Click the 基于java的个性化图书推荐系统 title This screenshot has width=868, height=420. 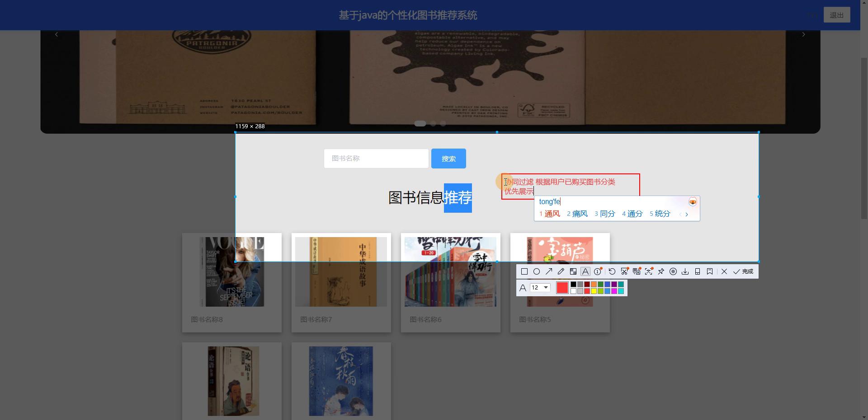coord(408,15)
